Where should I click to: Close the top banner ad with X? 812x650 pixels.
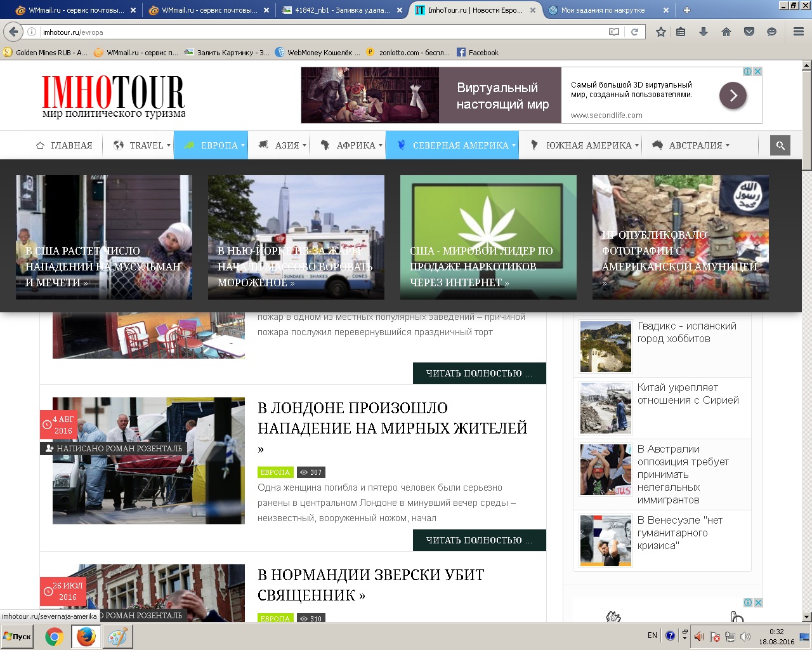(x=757, y=72)
